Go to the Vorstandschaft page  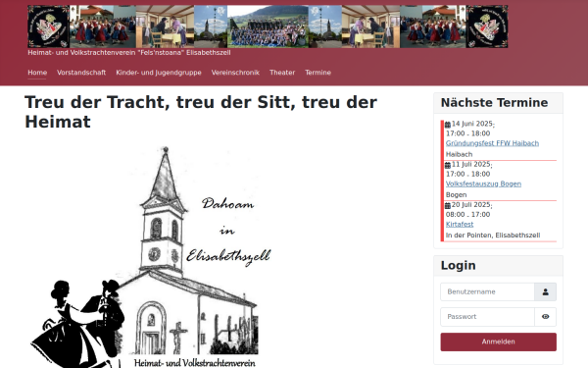coord(81,73)
